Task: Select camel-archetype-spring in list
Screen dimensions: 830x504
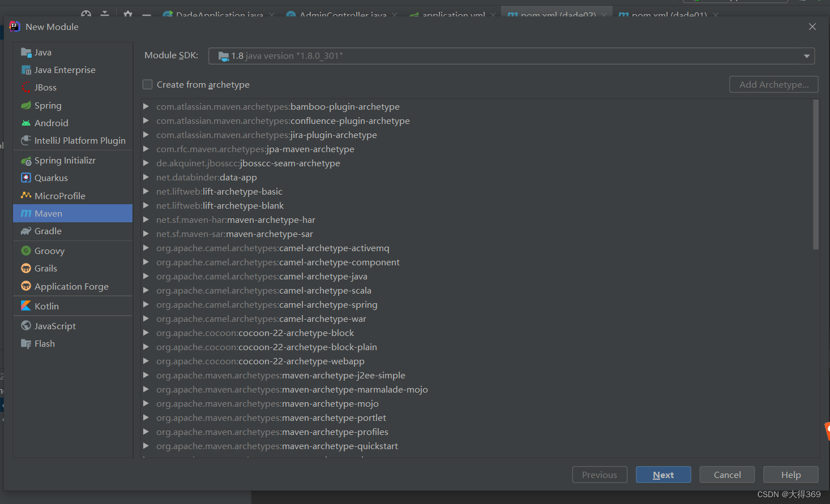Action: pyautogui.click(x=477, y=304)
